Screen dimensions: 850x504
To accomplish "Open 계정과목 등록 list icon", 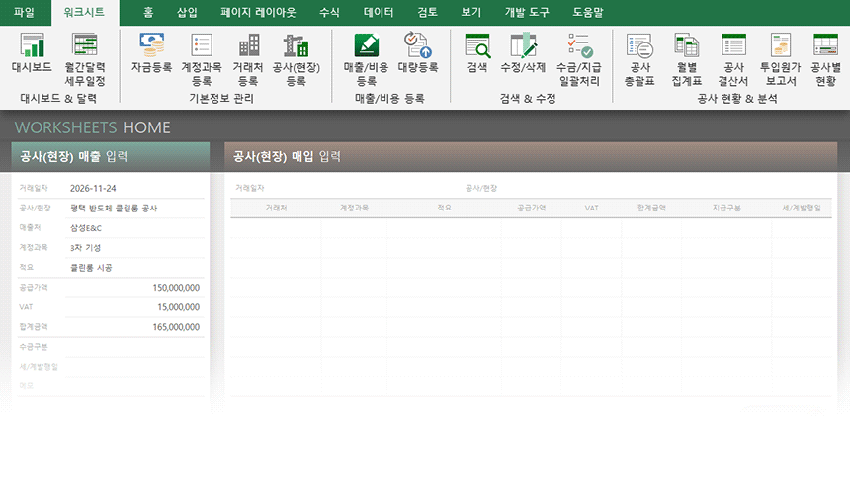I will 202,45.
